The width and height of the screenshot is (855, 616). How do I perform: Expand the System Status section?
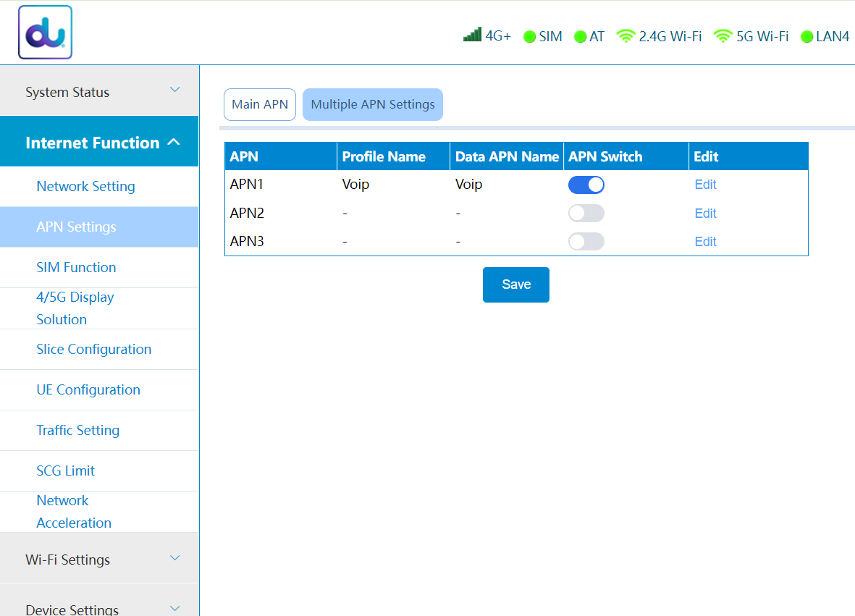99,92
